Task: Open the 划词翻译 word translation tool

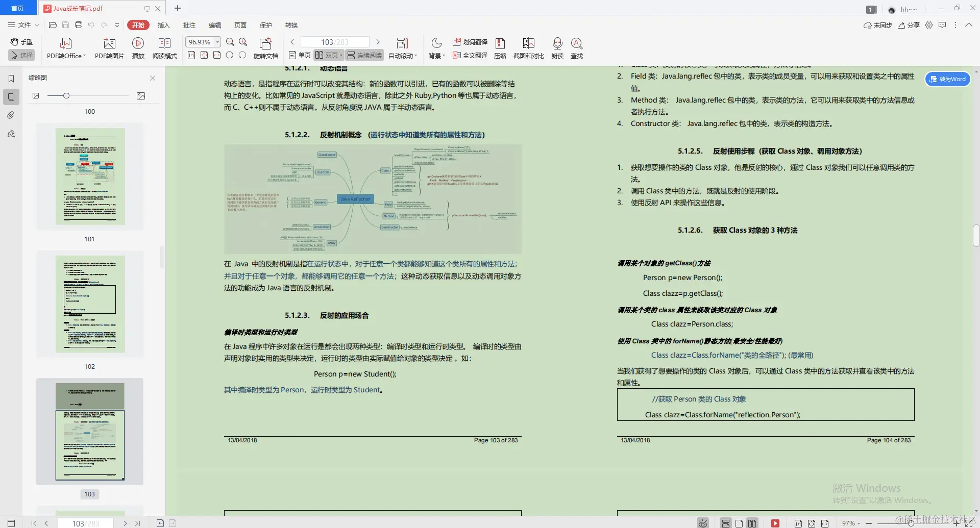Action: point(470,43)
